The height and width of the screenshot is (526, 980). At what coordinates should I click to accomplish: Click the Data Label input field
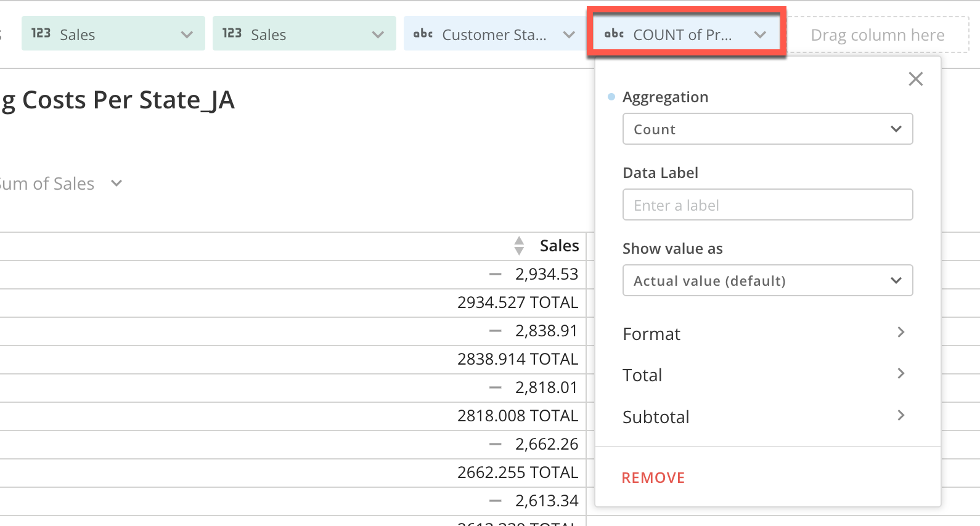[x=767, y=204]
